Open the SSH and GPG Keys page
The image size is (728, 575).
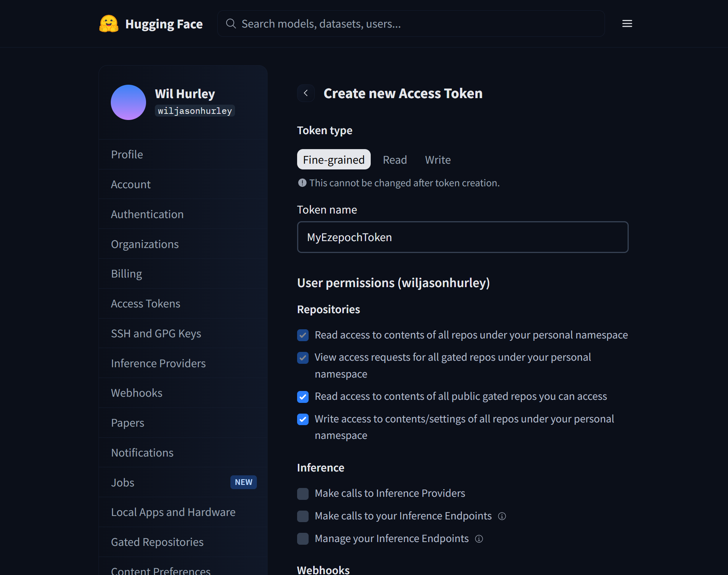(x=156, y=333)
